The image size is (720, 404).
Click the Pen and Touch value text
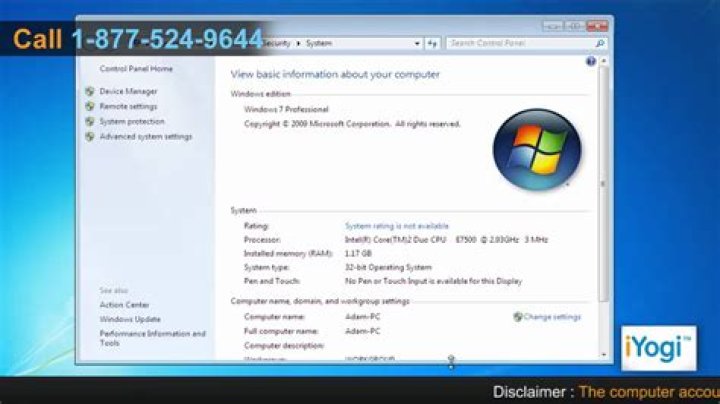(x=433, y=281)
